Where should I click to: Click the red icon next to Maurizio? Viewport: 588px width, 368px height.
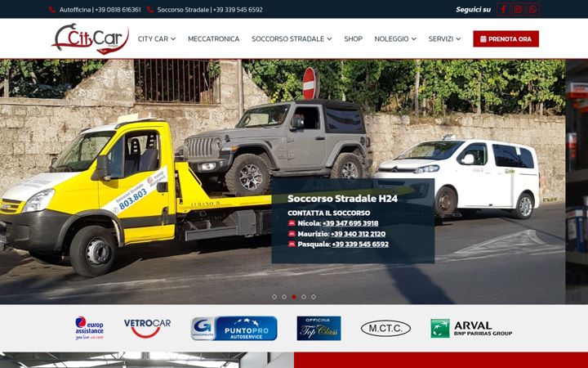[x=292, y=234]
